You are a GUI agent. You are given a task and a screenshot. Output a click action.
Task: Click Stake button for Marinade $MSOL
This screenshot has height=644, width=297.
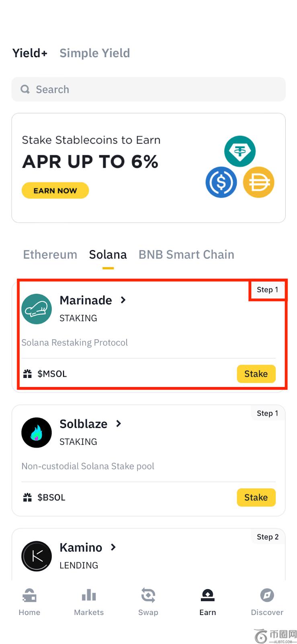(x=256, y=374)
